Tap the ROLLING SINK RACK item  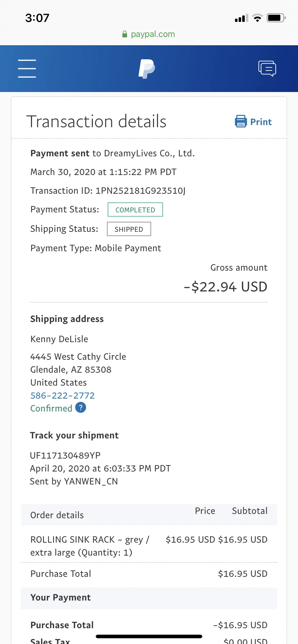90,546
